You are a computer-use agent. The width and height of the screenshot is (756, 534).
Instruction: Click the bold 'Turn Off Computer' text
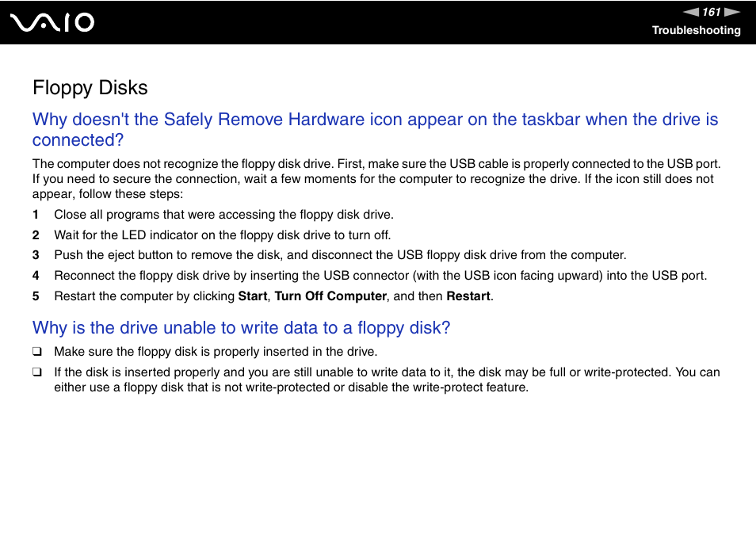click(x=330, y=296)
